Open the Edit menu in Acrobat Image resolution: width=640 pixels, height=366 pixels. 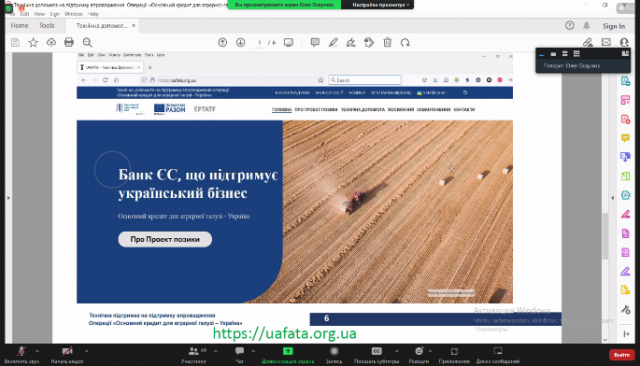[24, 14]
